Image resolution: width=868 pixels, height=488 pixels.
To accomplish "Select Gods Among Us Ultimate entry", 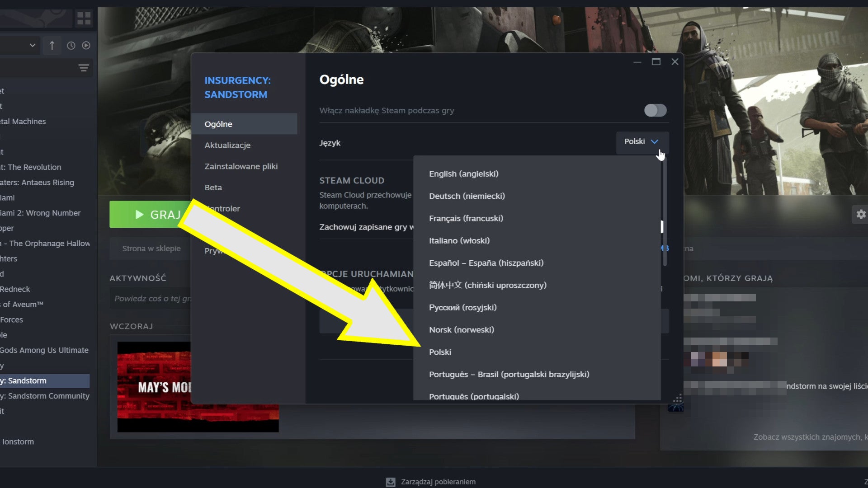I will [45, 350].
